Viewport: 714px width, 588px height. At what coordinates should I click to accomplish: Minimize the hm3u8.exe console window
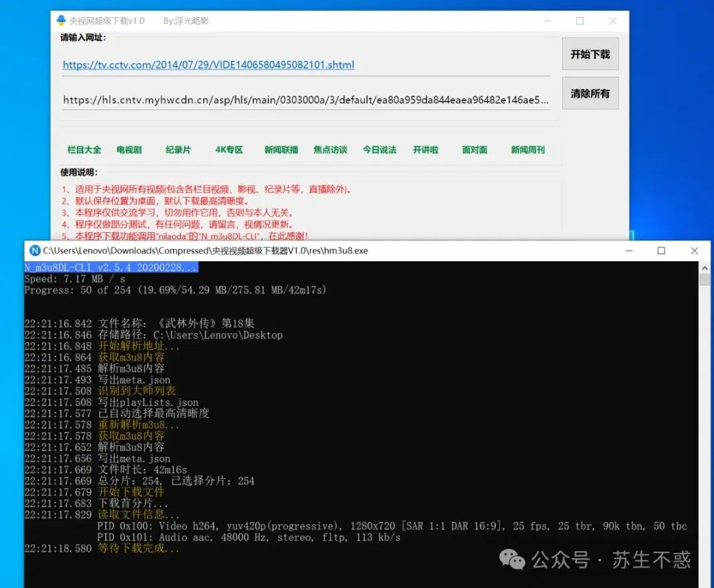[x=629, y=251]
